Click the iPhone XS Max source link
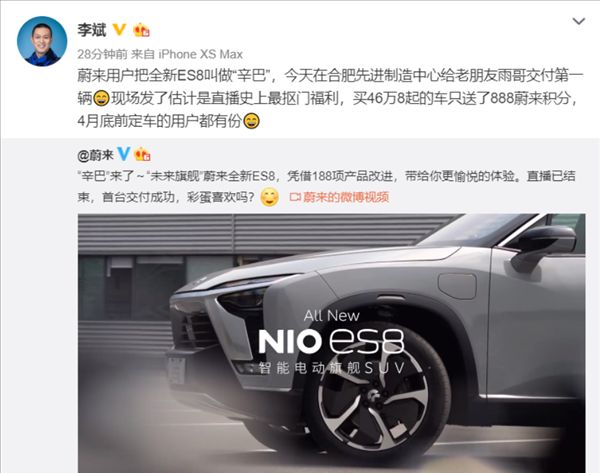The image size is (600, 473). point(201,54)
